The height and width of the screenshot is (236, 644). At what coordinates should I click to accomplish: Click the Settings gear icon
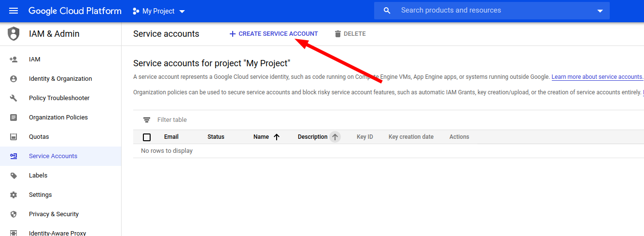tap(14, 195)
